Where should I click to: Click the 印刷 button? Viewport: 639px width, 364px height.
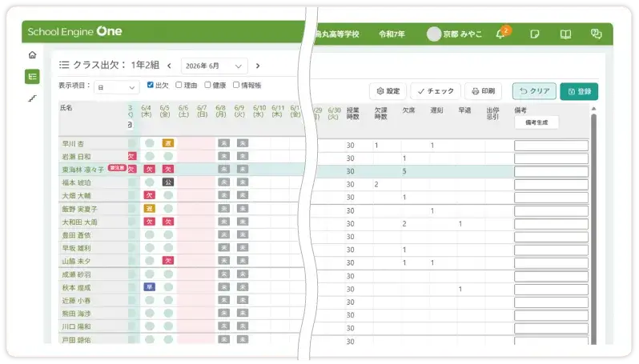483,90
